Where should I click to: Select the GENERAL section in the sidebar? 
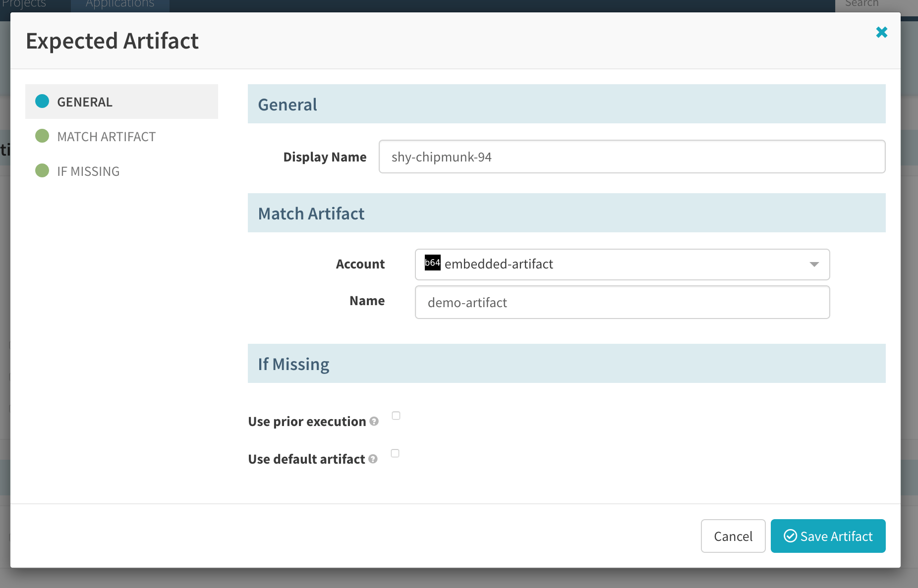point(85,102)
